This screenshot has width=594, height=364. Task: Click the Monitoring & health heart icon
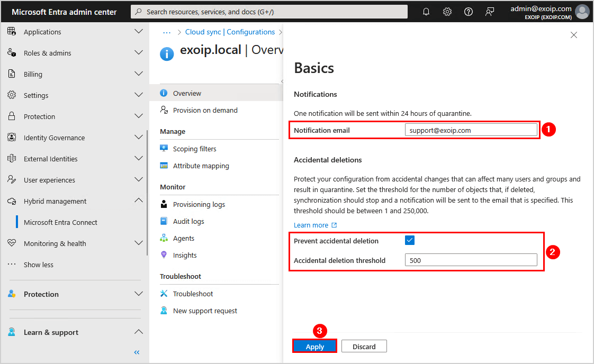12,243
